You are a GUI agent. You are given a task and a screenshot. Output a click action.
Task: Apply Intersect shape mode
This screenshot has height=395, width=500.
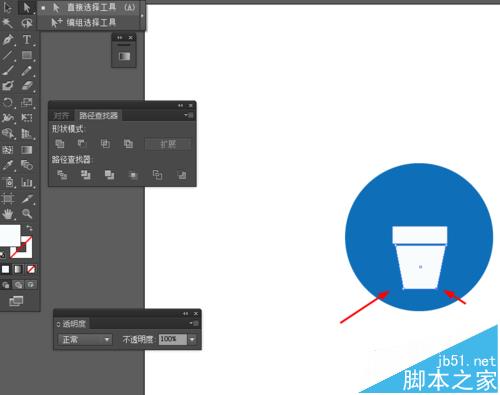click(105, 144)
